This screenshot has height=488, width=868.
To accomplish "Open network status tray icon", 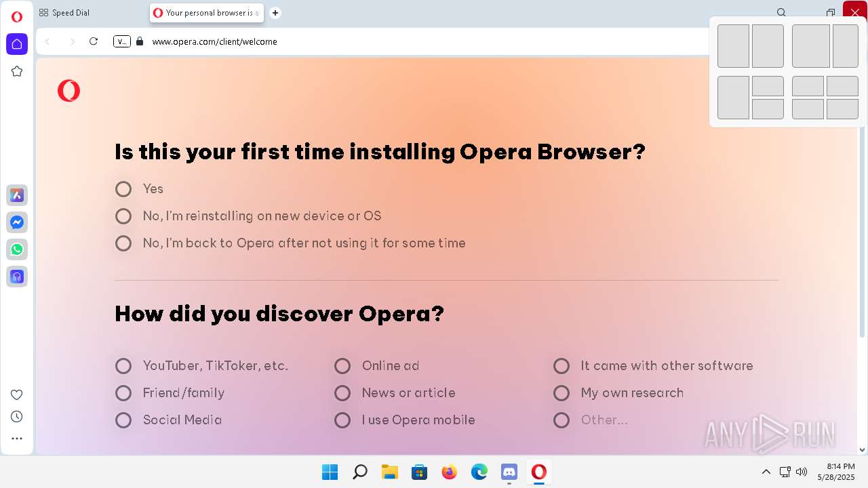I will coord(785,472).
